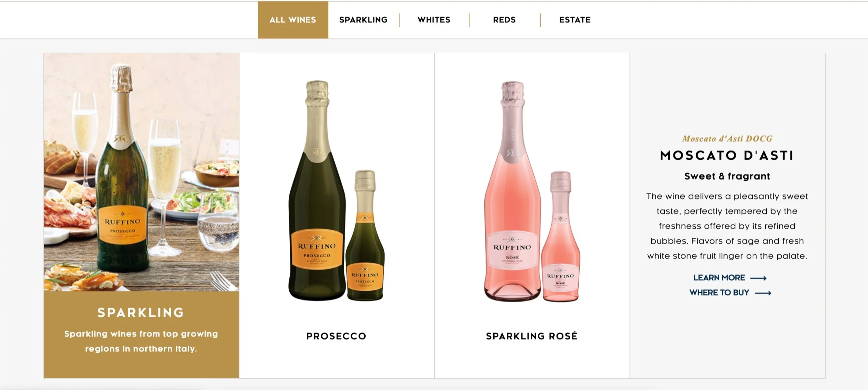The image size is (868, 390).
Task: Open the SPARKLING category tab
Action: point(363,20)
